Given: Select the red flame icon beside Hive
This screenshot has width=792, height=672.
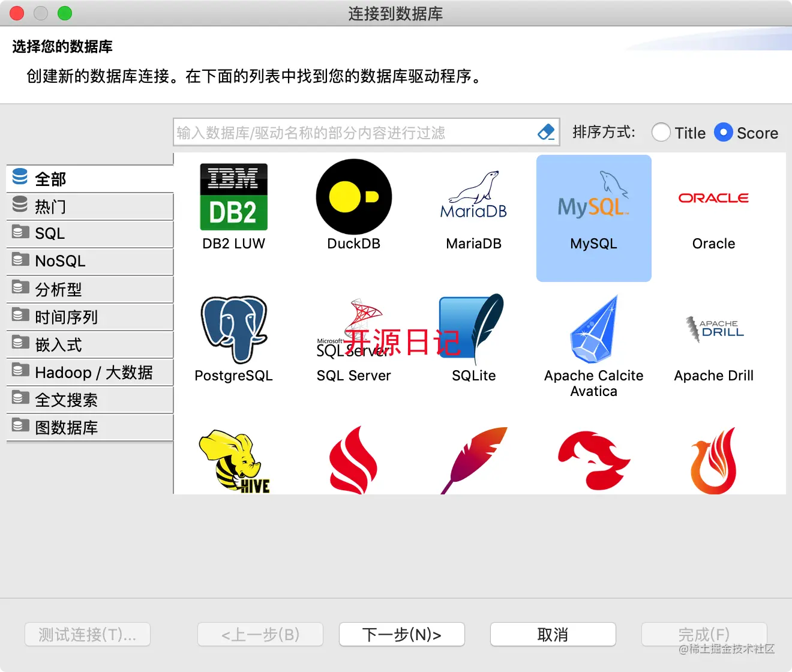Looking at the screenshot, I should click(x=353, y=461).
